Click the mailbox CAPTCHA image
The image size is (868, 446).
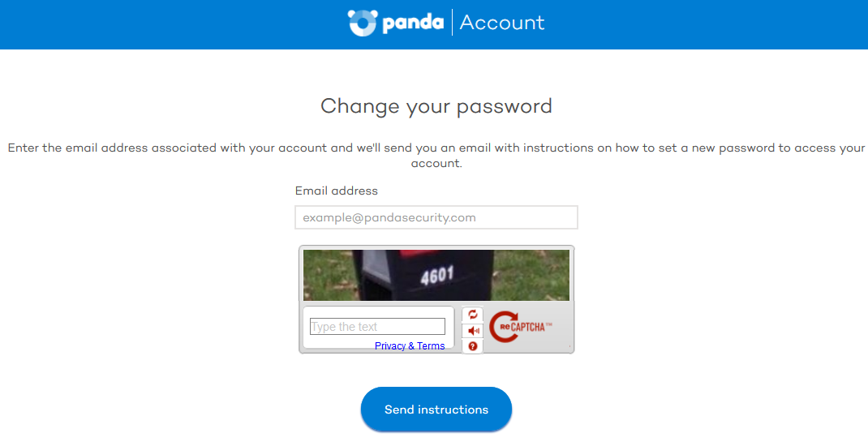436,275
